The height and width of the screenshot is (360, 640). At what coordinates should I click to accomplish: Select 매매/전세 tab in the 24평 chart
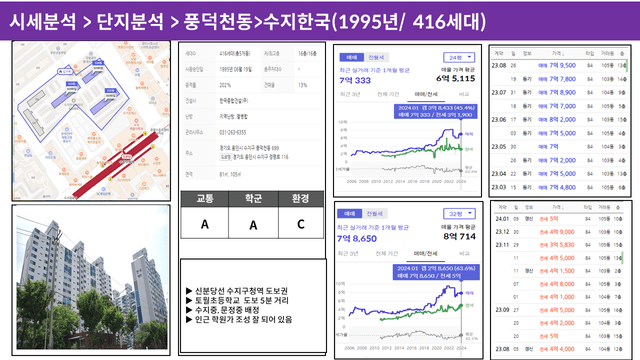click(x=426, y=94)
